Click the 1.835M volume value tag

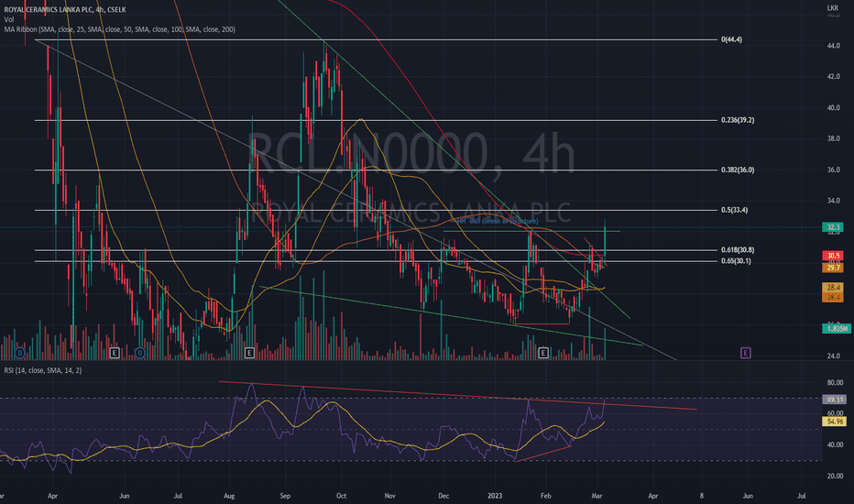[838, 329]
